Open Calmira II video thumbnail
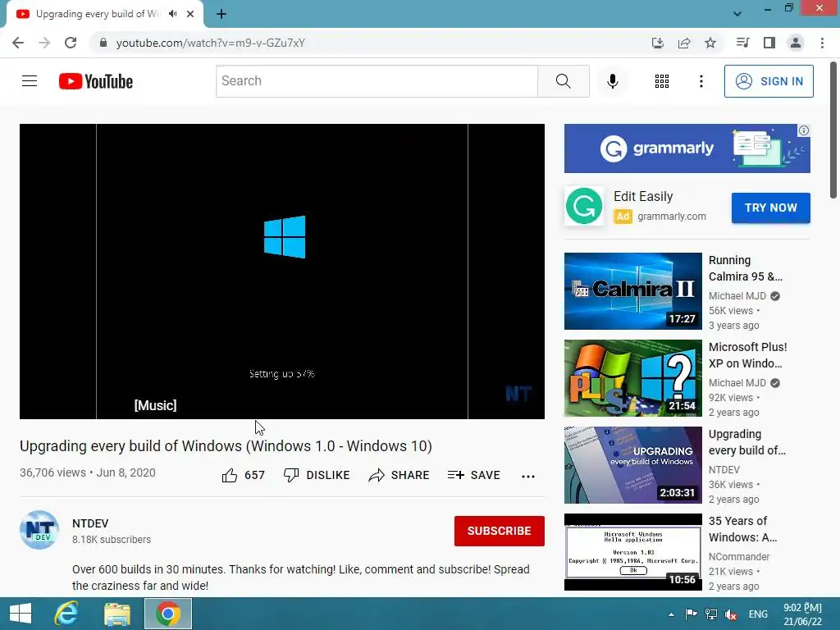The height and width of the screenshot is (630, 840). point(632,291)
